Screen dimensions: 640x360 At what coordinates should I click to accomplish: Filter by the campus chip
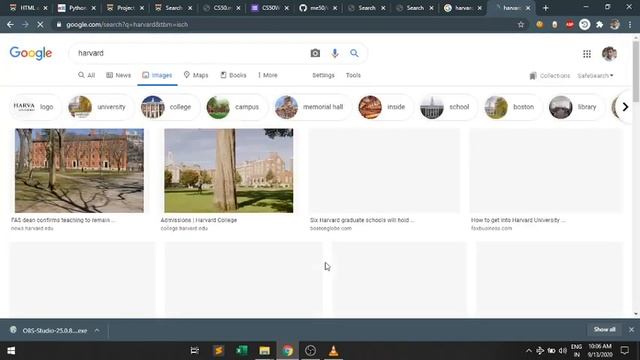(236, 107)
